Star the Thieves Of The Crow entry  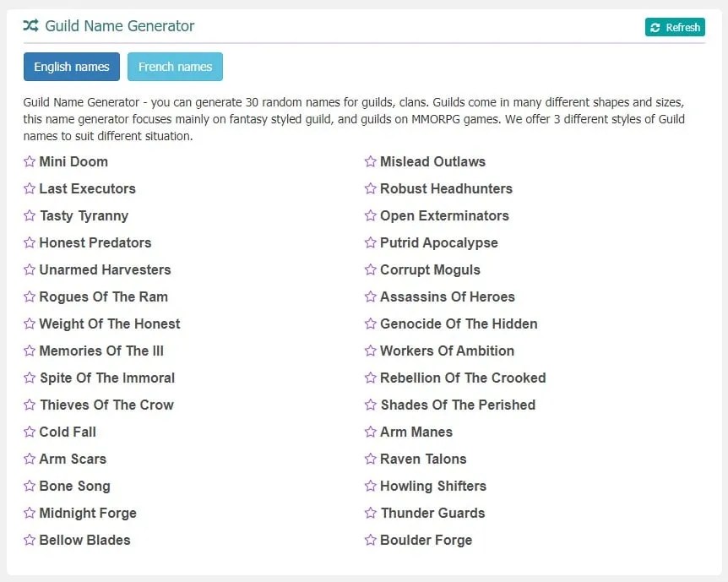[x=30, y=405]
